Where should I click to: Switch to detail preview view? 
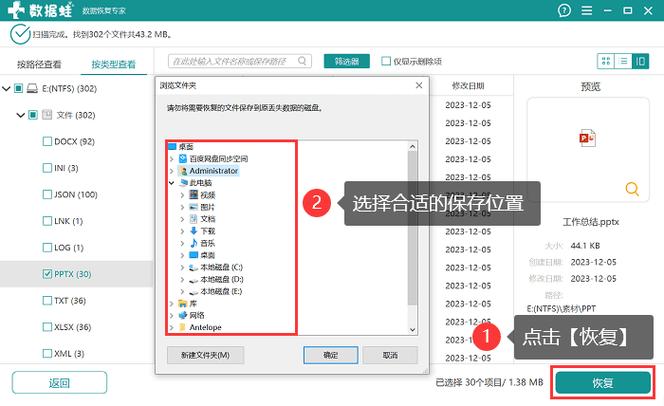(x=640, y=61)
